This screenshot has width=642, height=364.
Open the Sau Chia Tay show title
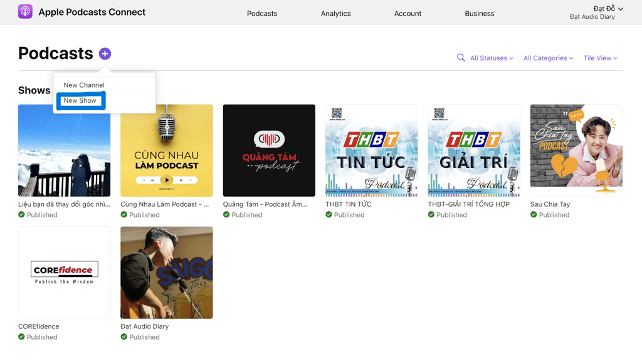(x=550, y=204)
